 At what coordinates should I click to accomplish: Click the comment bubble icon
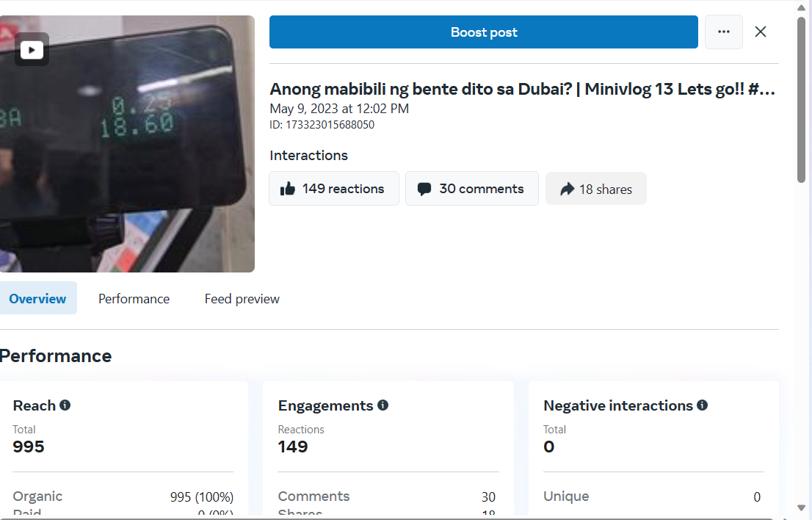coord(424,189)
